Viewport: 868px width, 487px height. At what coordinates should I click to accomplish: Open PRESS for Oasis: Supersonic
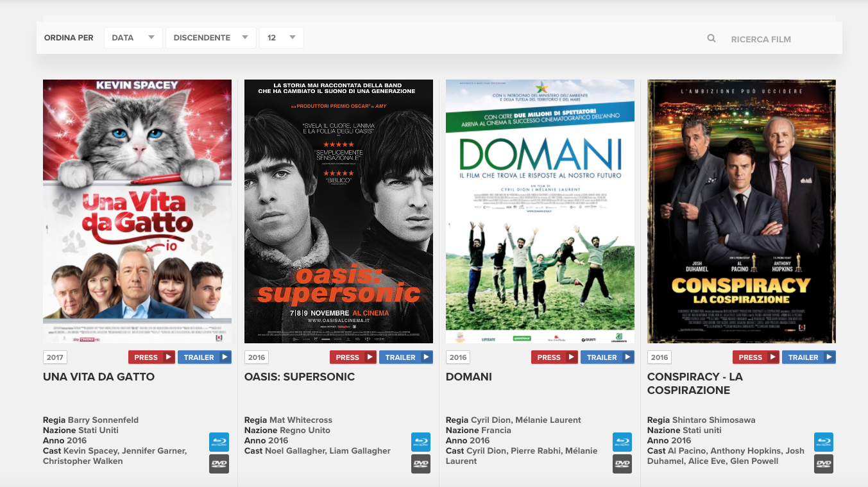tap(353, 357)
